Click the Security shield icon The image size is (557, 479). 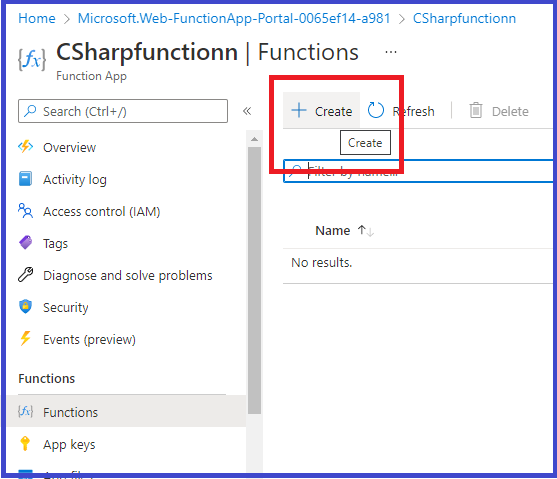pyautogui.click(x=25, y=307)
